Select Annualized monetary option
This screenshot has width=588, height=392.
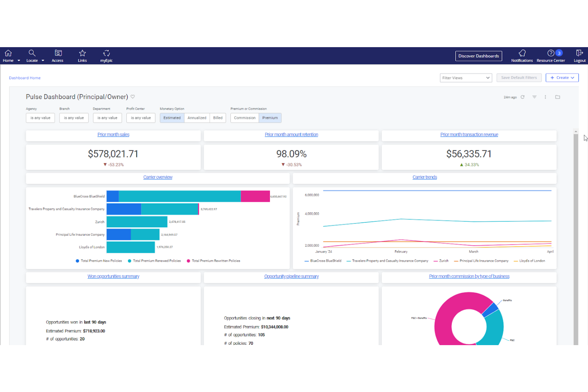coord(197,118)
